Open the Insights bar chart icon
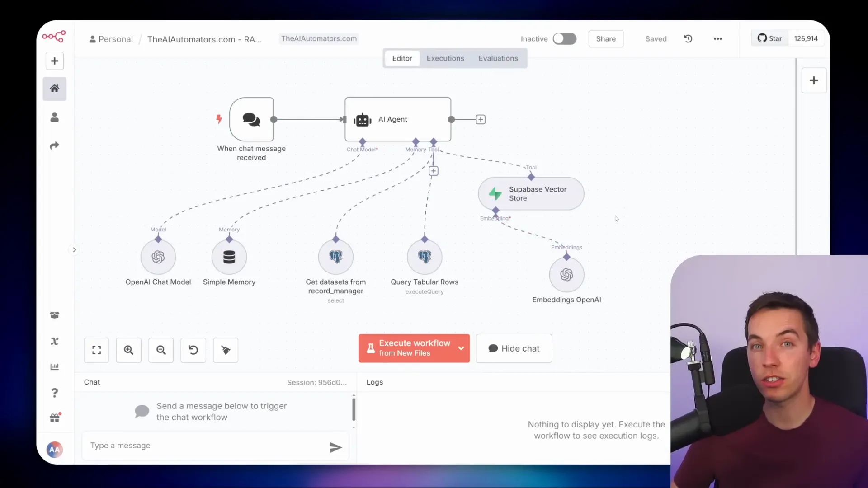This screenshot has width=868, height=488. [x=54, y=366]
